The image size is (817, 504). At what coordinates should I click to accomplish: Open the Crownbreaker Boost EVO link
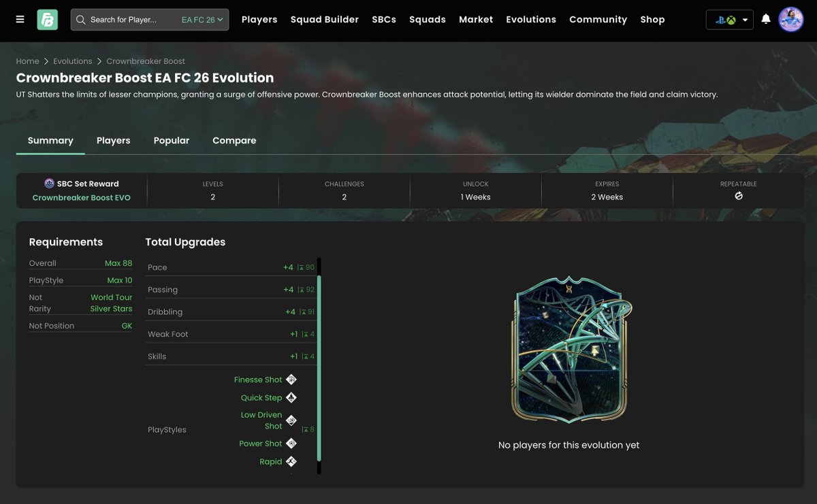[x=82, y=198]
